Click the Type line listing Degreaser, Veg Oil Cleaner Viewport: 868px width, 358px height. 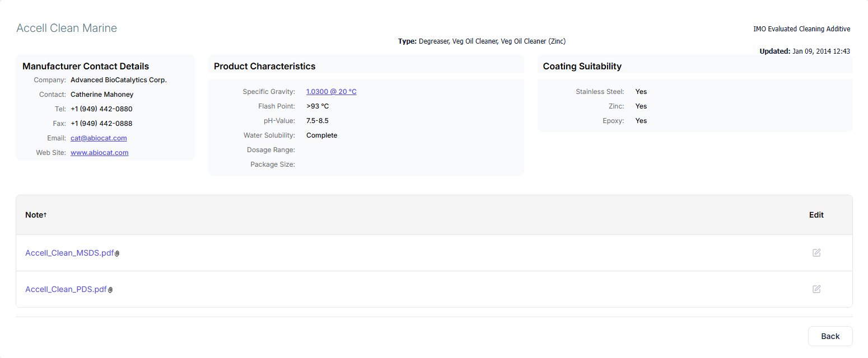click(482, 41)
